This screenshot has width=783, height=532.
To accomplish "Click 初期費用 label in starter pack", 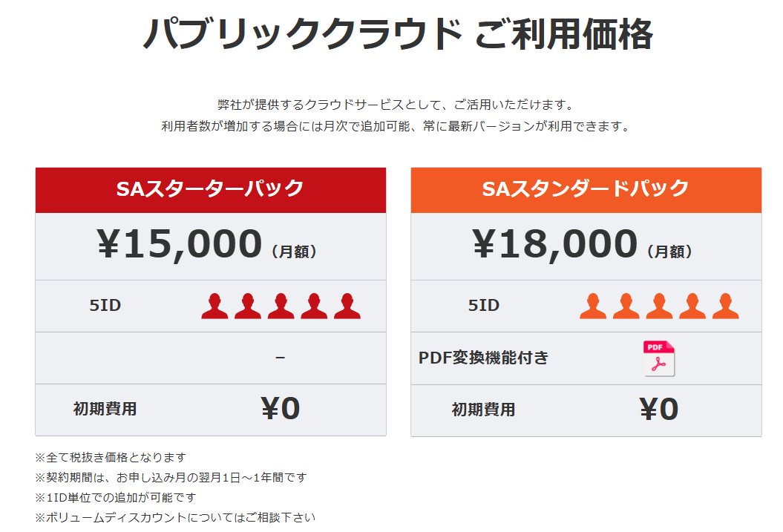I will point(105,409).
